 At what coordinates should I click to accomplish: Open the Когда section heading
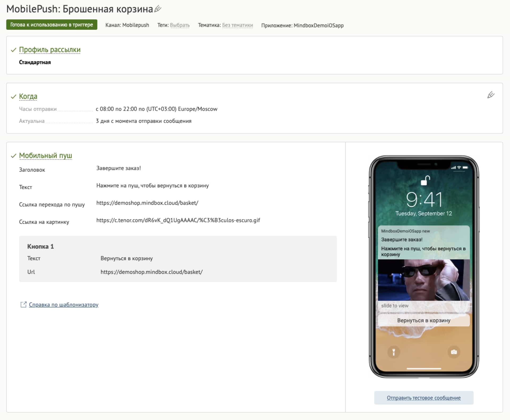(28, 96)
